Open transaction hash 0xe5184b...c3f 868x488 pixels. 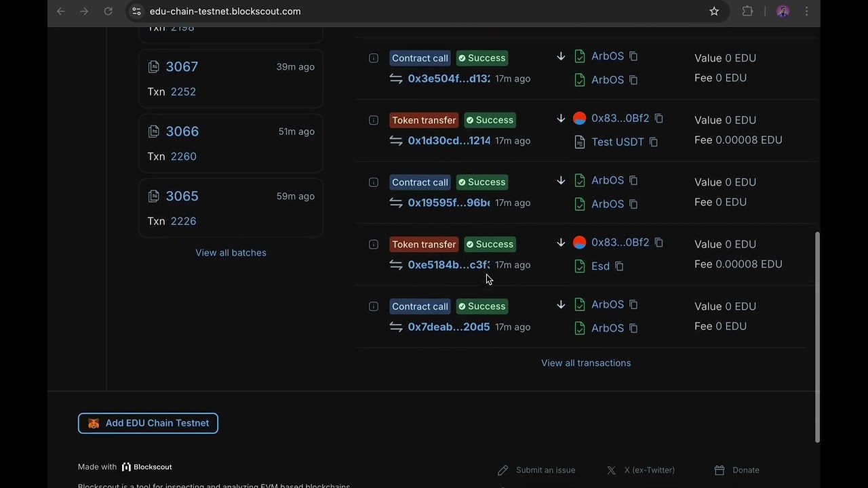[x=448, y=265]
